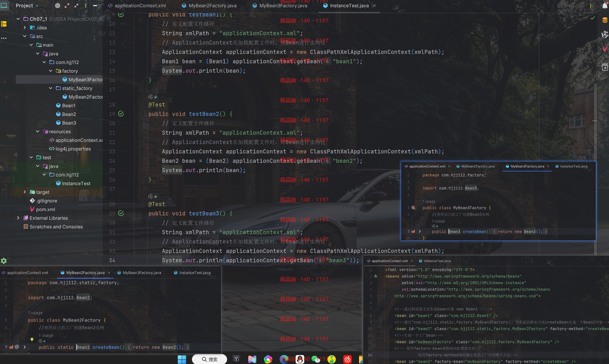
Task: Open WeChat in the taskbar
Action: pyautogui.click(x=316, y=359)
